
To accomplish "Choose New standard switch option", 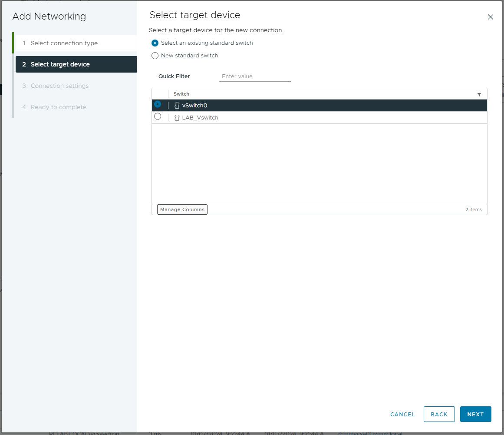I will [x=155, y=56].
